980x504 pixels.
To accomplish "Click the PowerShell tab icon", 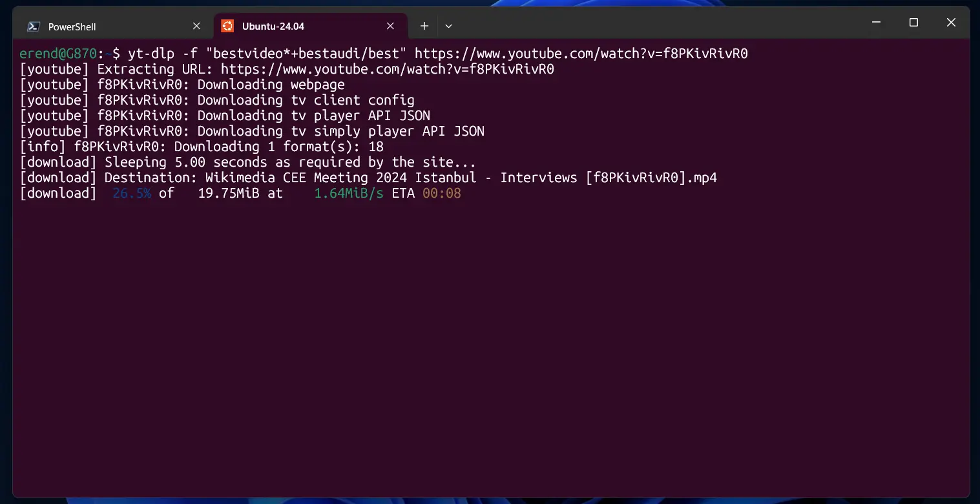I will pos(33,26).
